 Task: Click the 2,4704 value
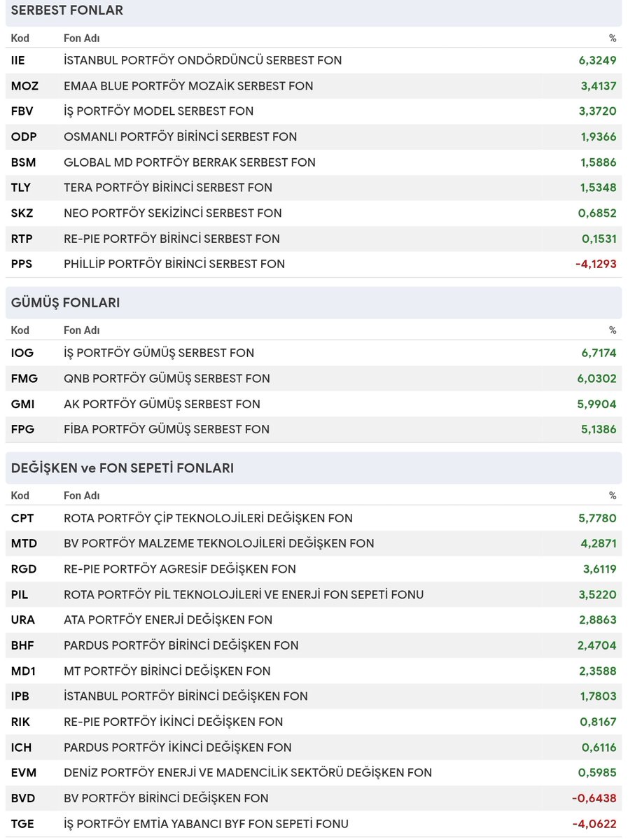[597, 645]
